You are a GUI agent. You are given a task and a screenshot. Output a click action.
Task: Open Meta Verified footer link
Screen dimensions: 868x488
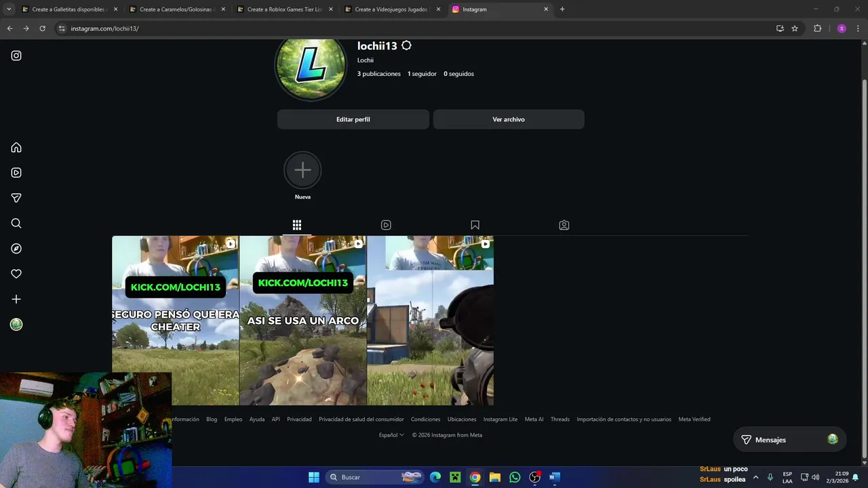coord(694,420)
